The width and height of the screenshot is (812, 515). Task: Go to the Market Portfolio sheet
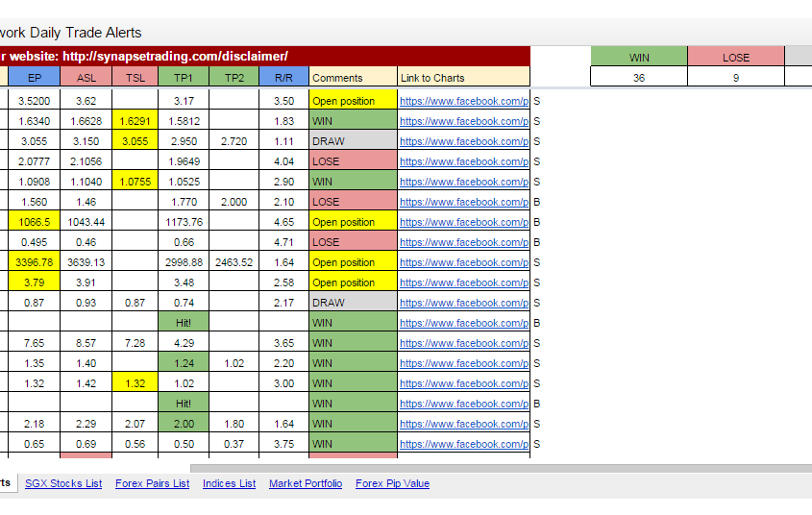pyautogui.click(x=305, y=483)
